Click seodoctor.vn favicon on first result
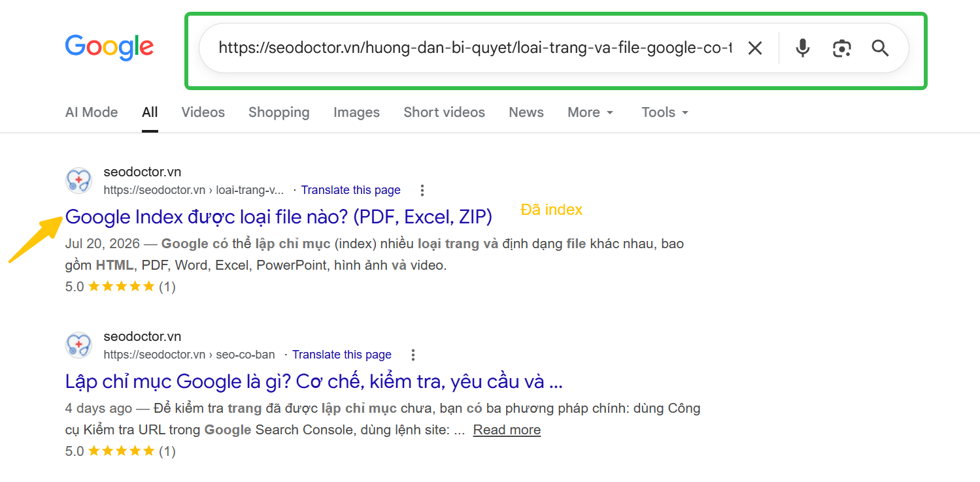 point(78,180)
